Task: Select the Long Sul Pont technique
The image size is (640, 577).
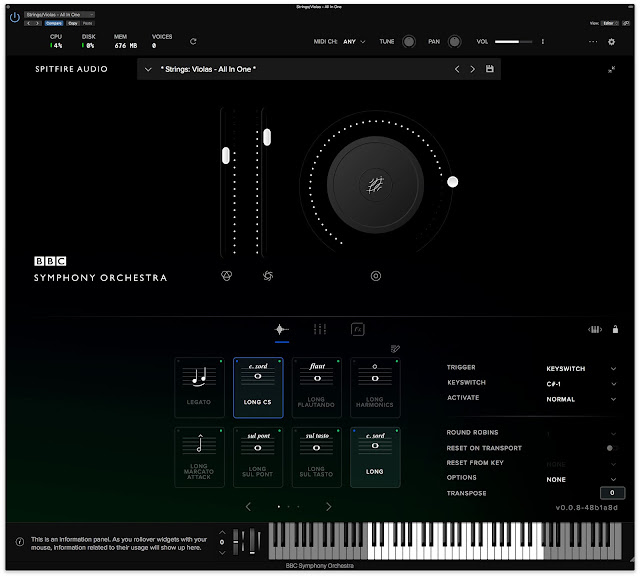Action: (258, 457)
